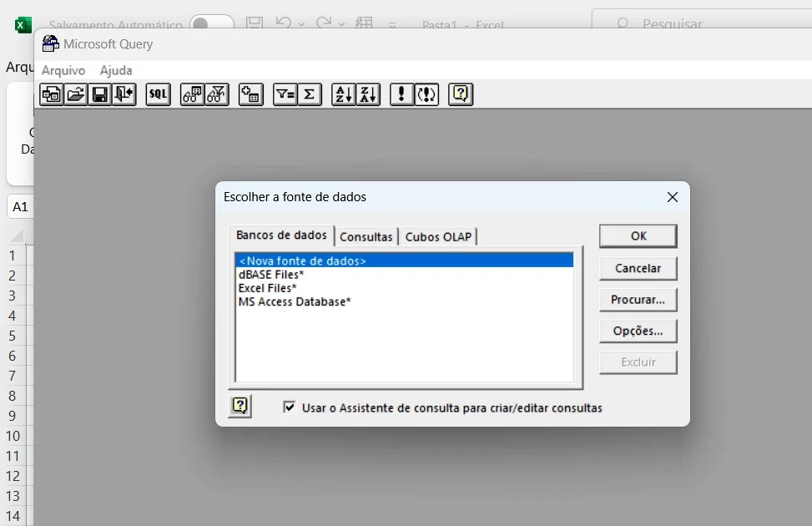The height and width of the screenshot is (526, 812).
Task: Toggle the Salvamento Automático switch
Action: [212, 23]
